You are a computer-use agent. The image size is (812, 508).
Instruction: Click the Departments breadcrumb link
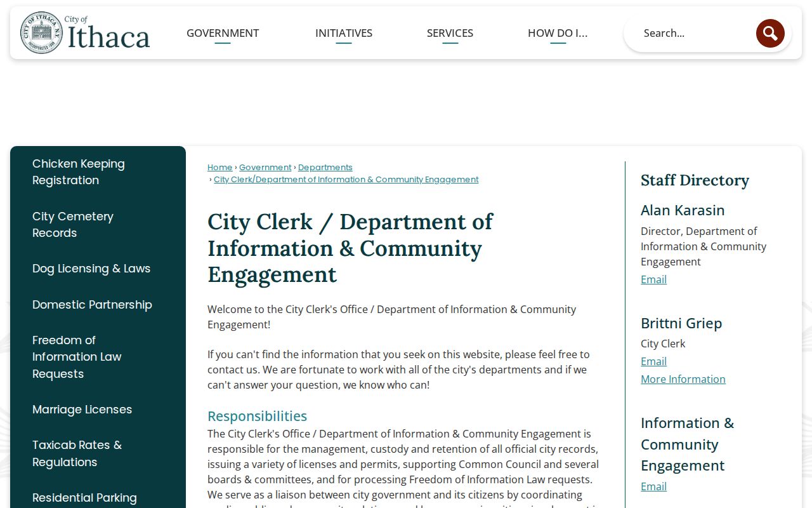(x=325, y=168)
